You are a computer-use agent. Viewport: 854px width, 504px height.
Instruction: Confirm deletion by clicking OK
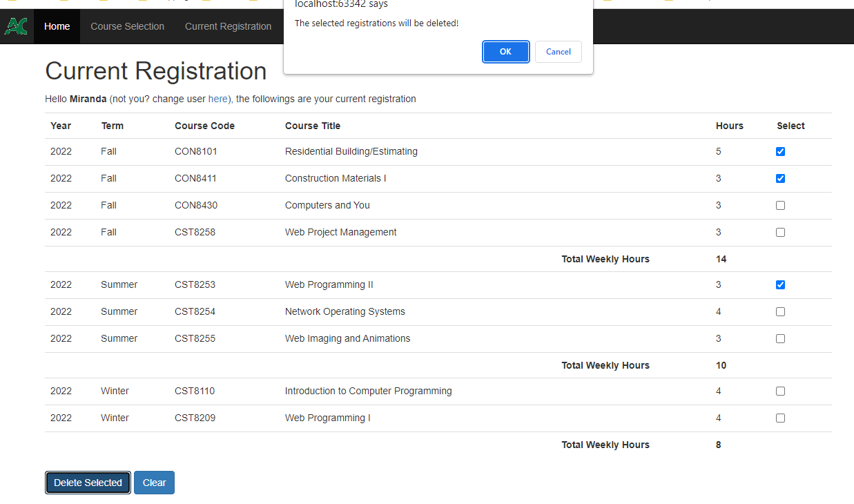coord(505,51)
